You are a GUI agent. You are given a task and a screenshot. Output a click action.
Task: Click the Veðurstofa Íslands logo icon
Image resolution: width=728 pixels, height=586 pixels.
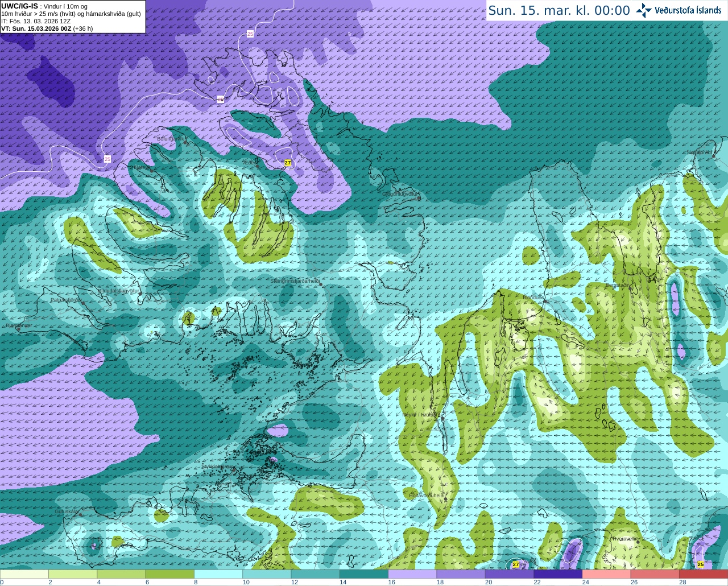(643, 10)
